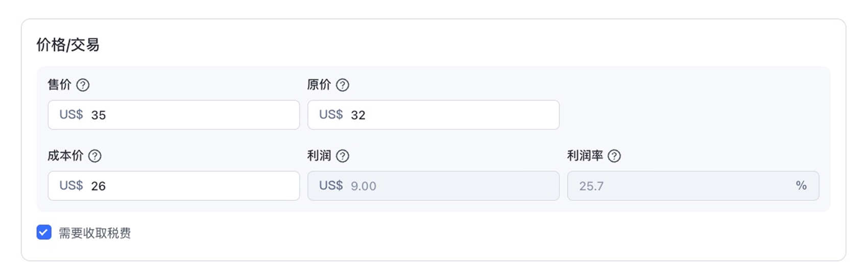Click the help icon beside 利润

click(x=343, y=156)
